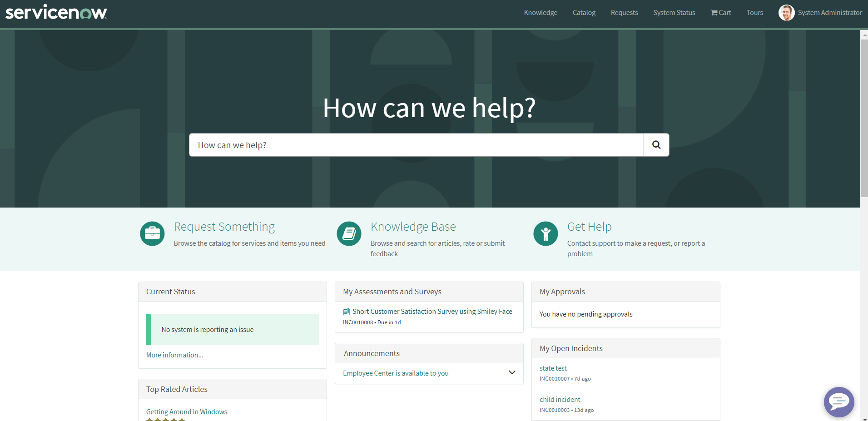The image size is (868, 421).
Task: Select System Status in navigation
Action: [674, 13]
